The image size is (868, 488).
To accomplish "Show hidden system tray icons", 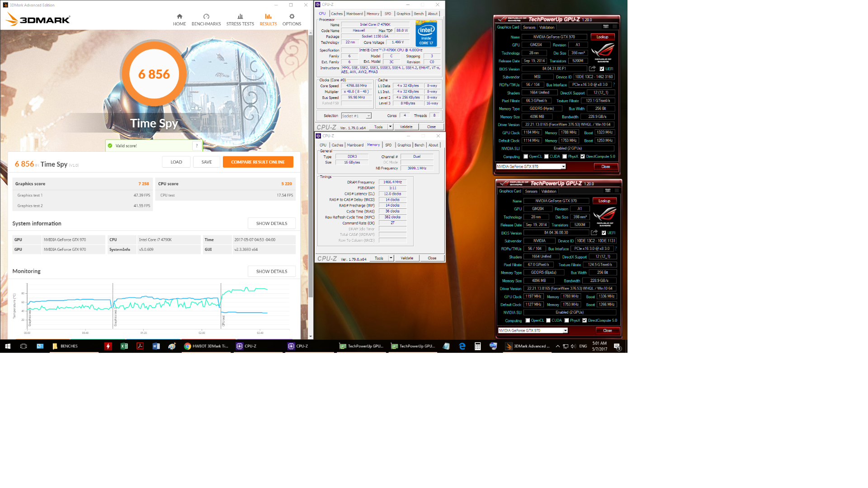I will [x=557, y=346].
